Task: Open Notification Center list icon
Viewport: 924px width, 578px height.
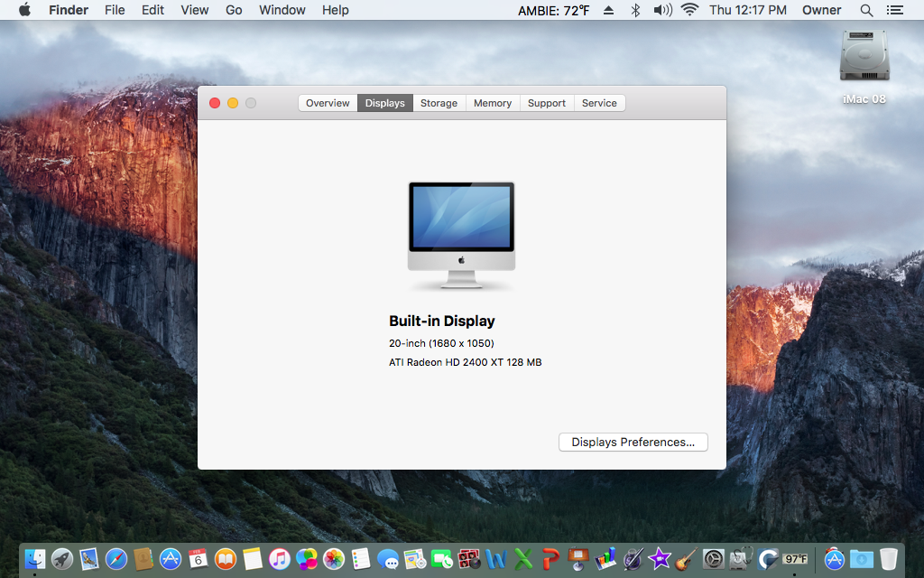Action: point(894,10)
